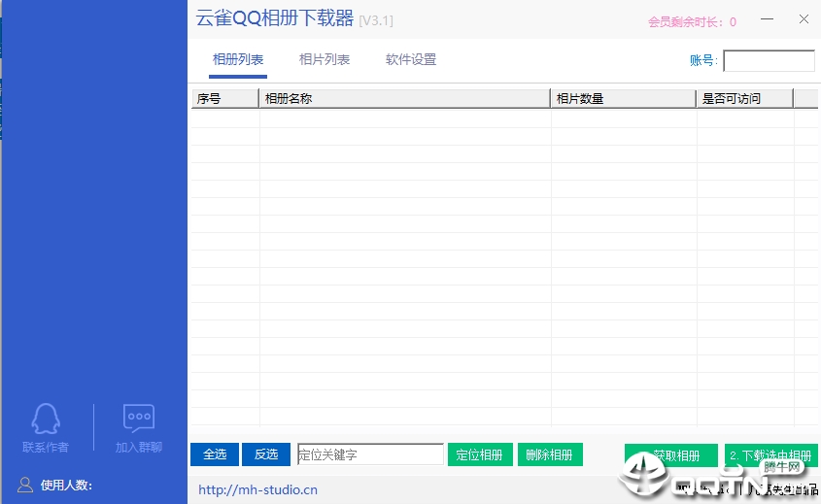Click the 联系作者 label
Viewport: 821px width, 504px height.
click(x=46, y=447)
